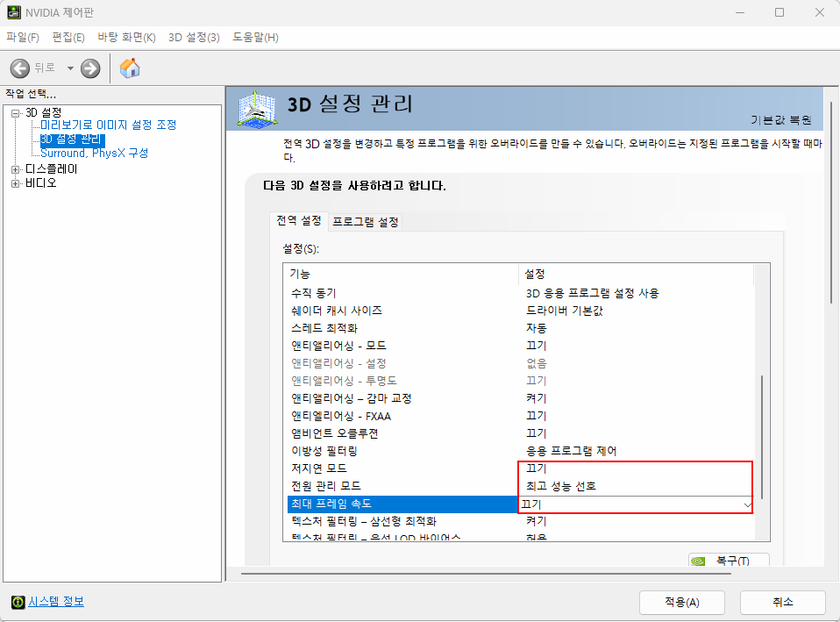Open the 3D 설정(3) menu
The image size is (840, 622).
194,38
